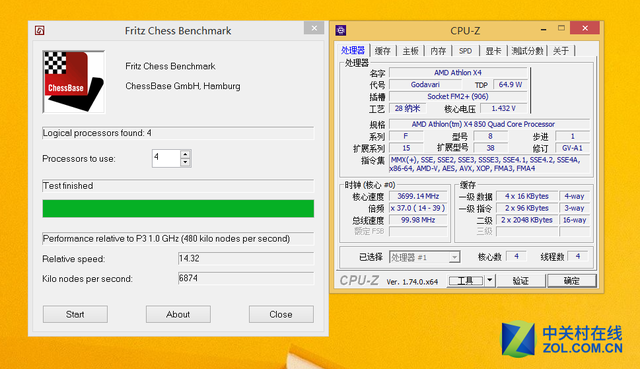Open the 測試分數 tab in CPU-Z

click(527, 51)
